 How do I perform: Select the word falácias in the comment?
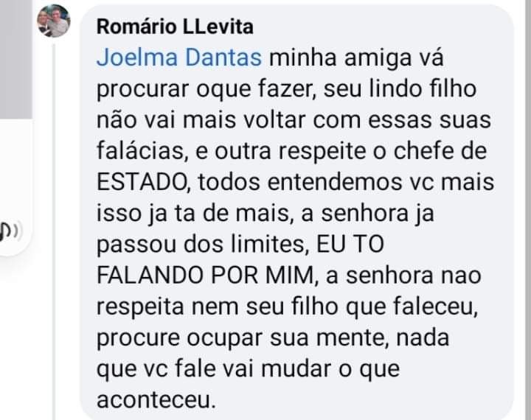tap(140, 151)
